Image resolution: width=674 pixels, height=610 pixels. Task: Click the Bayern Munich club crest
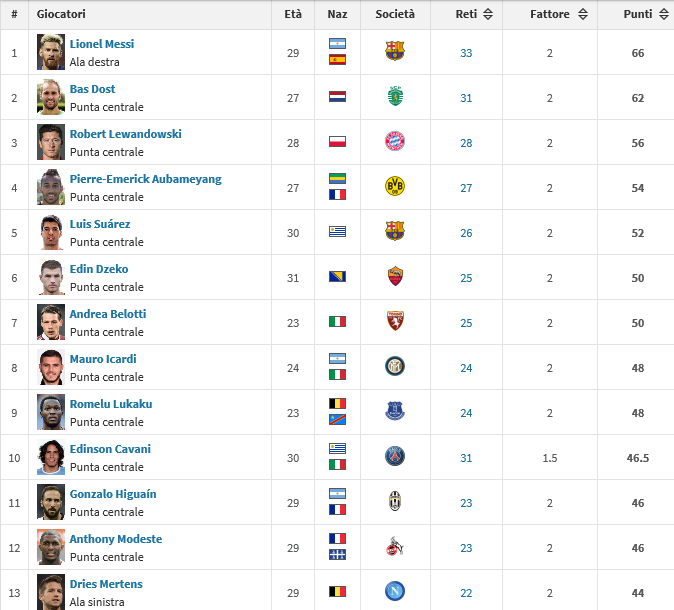click(395, 141)
